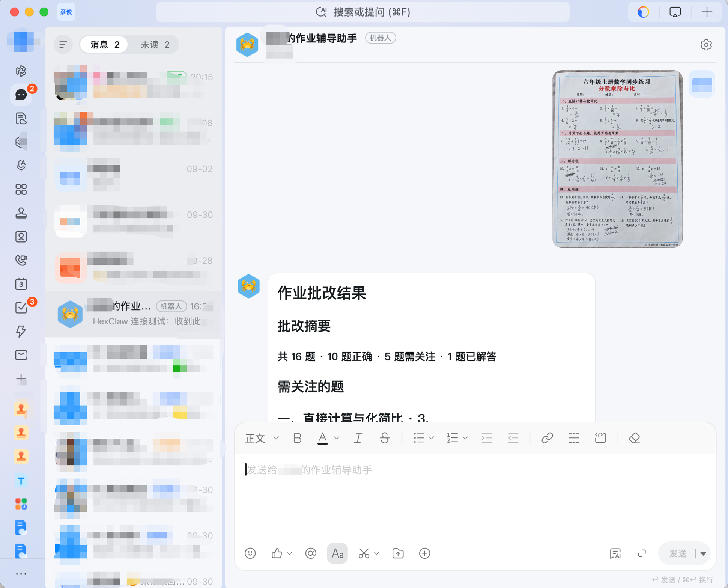Click the emoji picker icon
This screenshot has width=728, height=588.
[250, 553]
